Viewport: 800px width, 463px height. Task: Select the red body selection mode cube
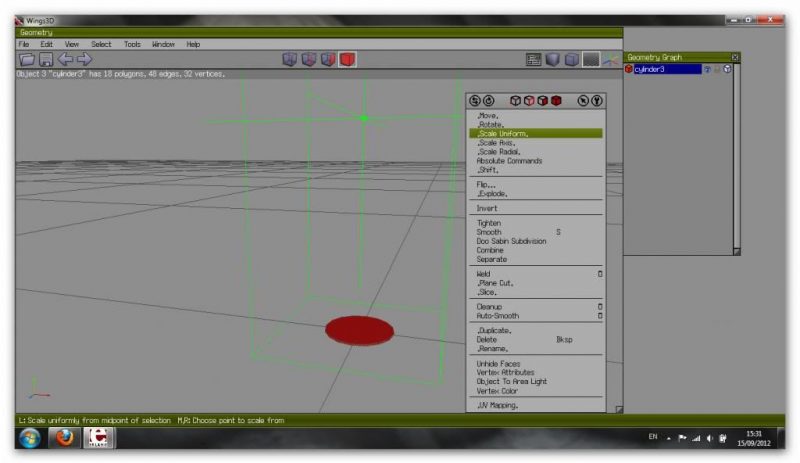347,60
